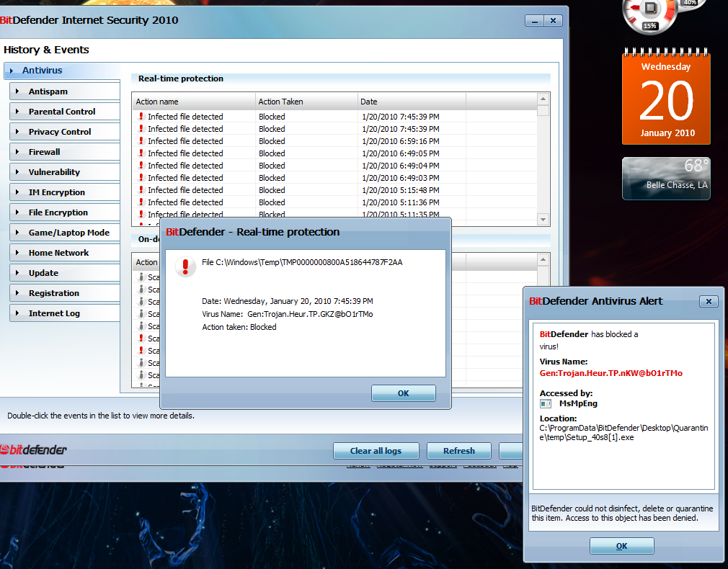Select infected file event at 6:49:05 PM
This screenshot has height=569, width=728.
click(x=334, y=153)
